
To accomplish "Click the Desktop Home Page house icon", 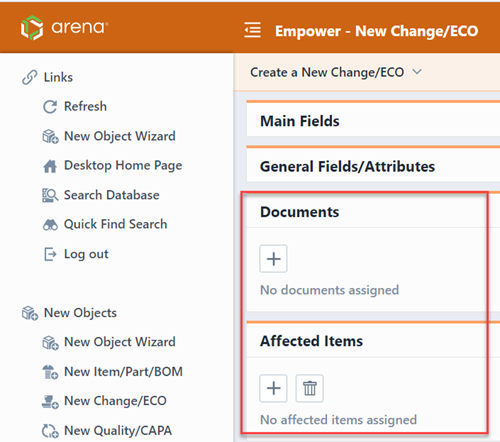I will [50, 166].
